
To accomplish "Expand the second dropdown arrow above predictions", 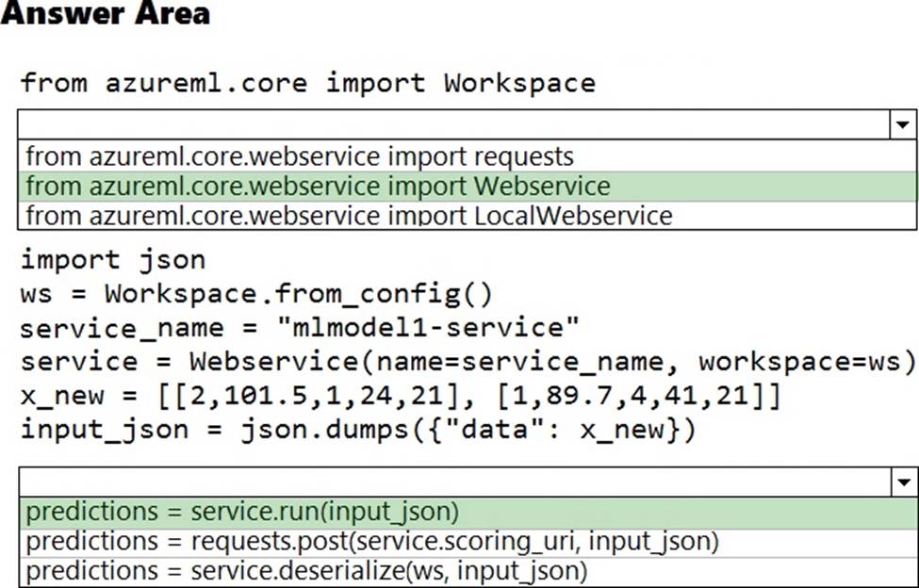I will click(903, 482).
